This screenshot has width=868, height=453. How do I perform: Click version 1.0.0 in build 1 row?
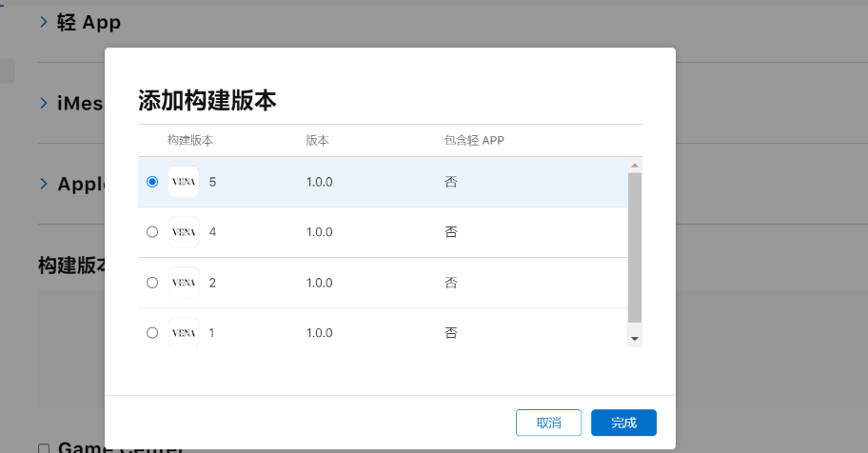point(320,333)
